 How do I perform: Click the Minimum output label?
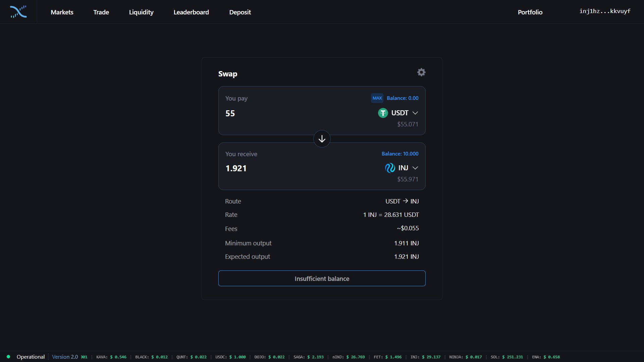click(x=248, y=243)
